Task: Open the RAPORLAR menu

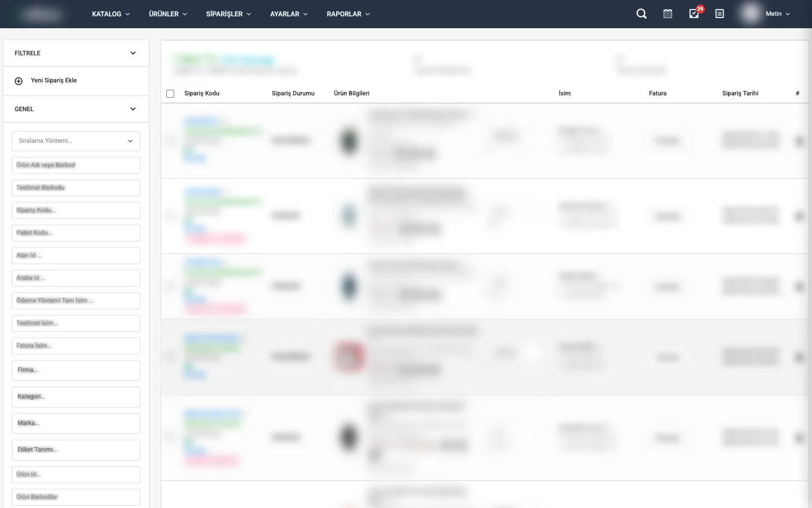Action: pyautogui.click(x=348, y=14)
